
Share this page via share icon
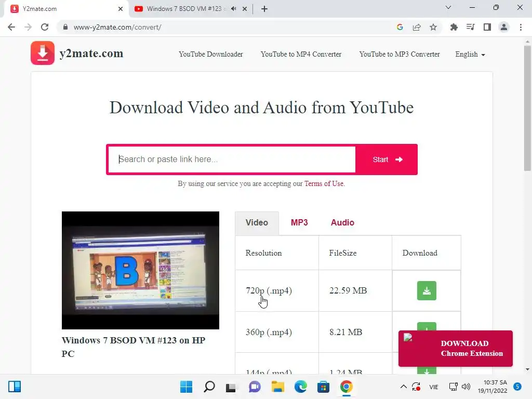[417, 27]
